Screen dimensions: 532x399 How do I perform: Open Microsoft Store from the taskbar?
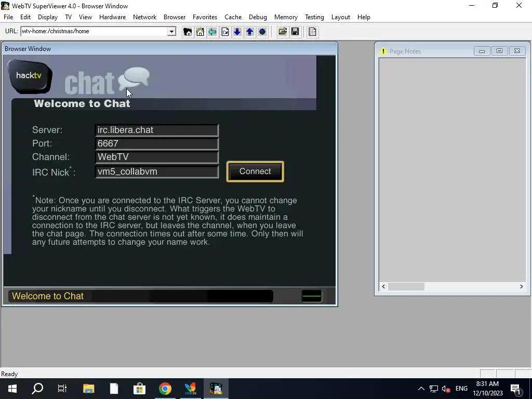[139, 389]
